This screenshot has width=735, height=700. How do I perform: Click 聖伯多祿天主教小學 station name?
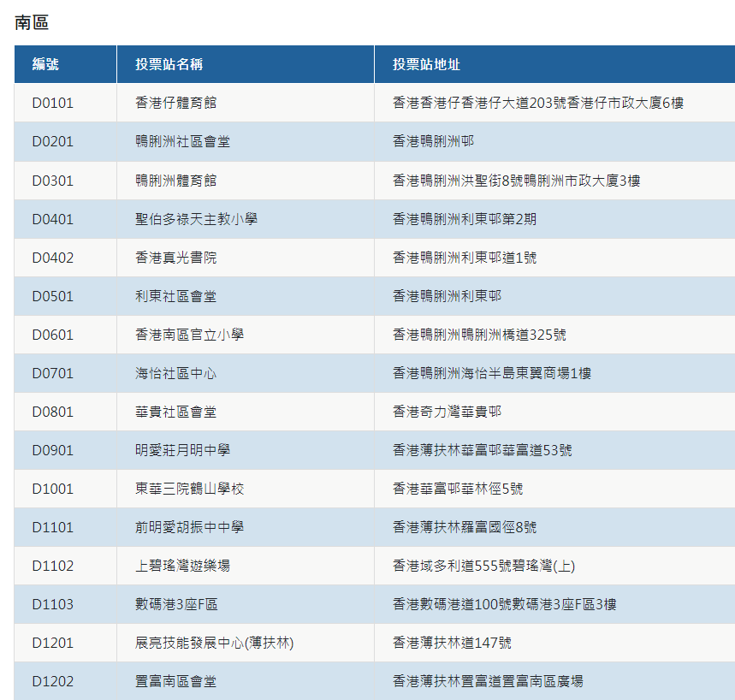pyautogui.click(x=196, y=219)
